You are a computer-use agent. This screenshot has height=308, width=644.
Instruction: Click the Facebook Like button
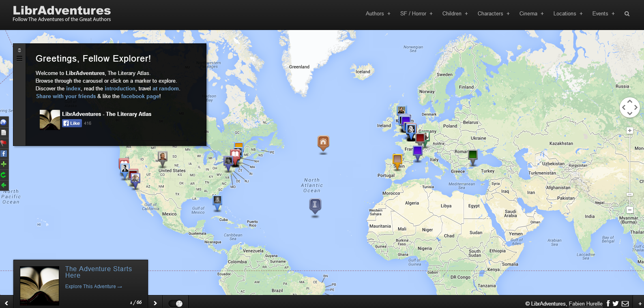(x=72, y=123)
